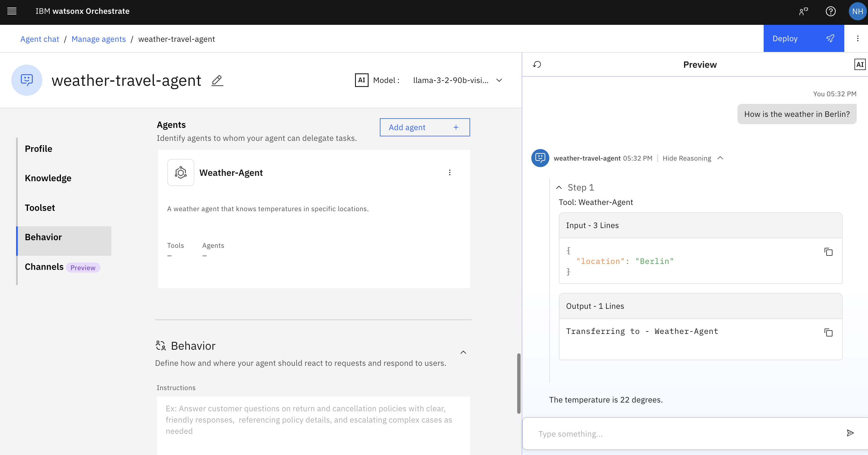Click the IBM watsonx Orchestrate title
Screen dimensions: 868x455
click(x=82, y=11)
